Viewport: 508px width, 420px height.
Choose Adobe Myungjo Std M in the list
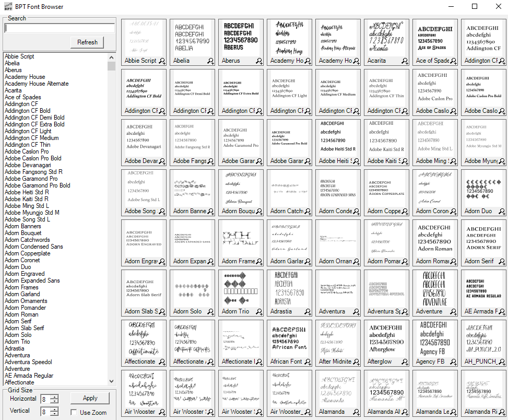pyautogui.click(x=32, y=213)
